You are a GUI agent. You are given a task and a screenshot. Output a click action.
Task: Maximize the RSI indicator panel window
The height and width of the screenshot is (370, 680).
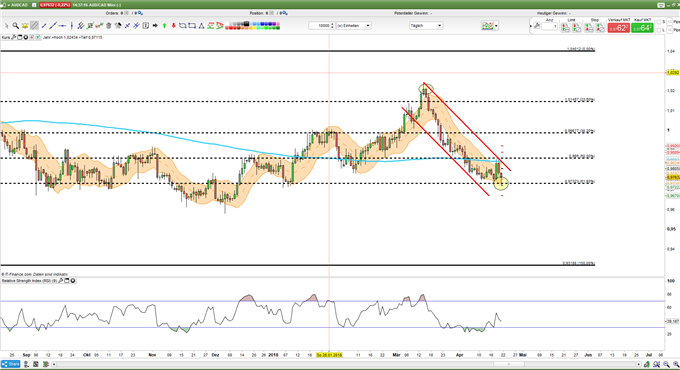click(67, 281)
